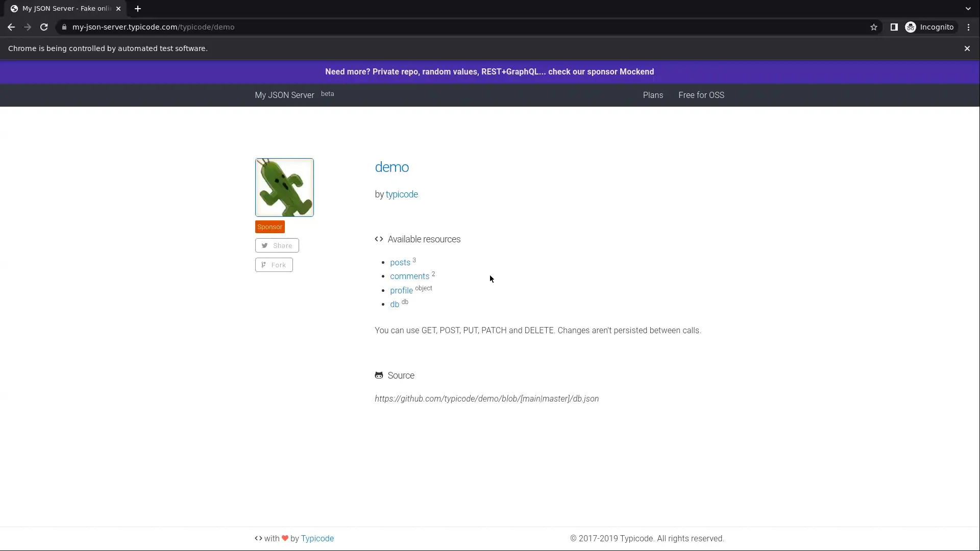Bookmark this page with the star icon
This screenshot has width=980, height=551.
(874, 27)
